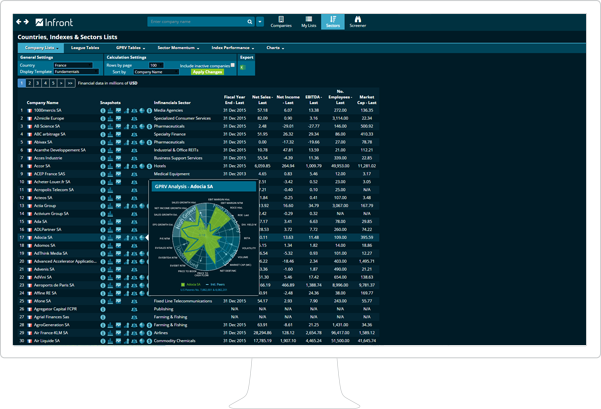This screenshot has height=409, width=601.
Task: Click the Airlines sector cell
Action: point(161,333)
